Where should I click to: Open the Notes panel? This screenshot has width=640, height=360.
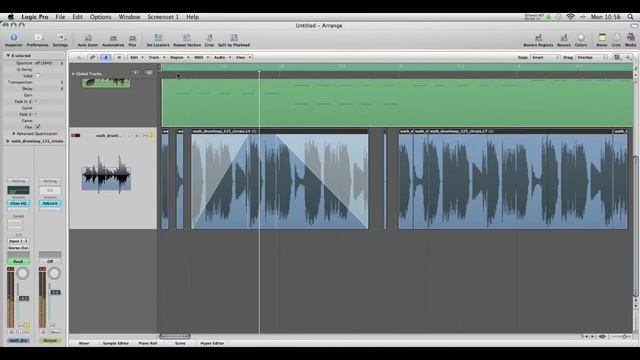pos(602,40)
